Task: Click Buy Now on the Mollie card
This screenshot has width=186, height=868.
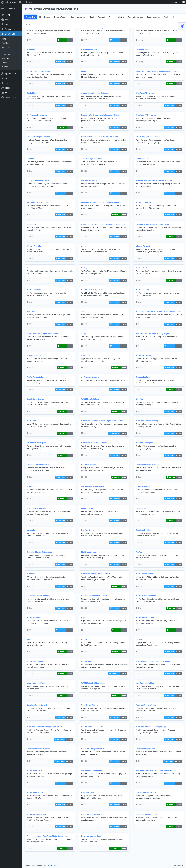Action: click(x=118, y=84)
